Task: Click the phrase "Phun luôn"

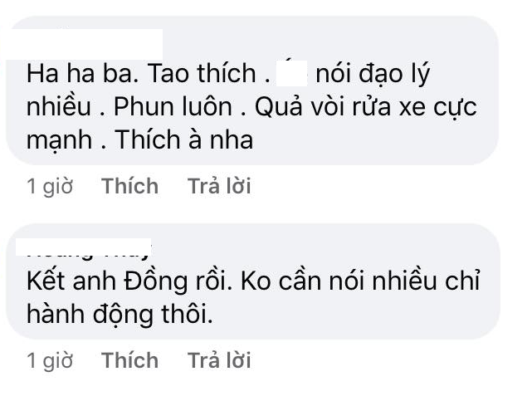Action: pos(166,108)
